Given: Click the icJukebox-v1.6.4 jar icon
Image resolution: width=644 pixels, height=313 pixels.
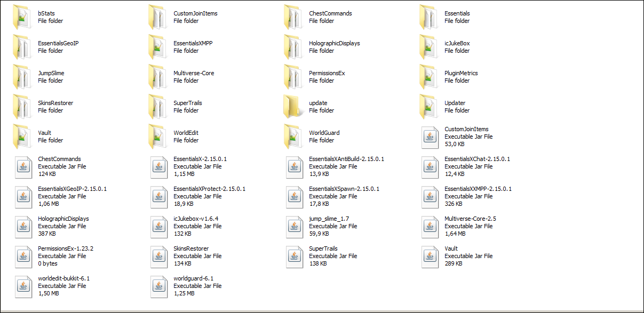Looking at the screenshot, I should [159, 227].
